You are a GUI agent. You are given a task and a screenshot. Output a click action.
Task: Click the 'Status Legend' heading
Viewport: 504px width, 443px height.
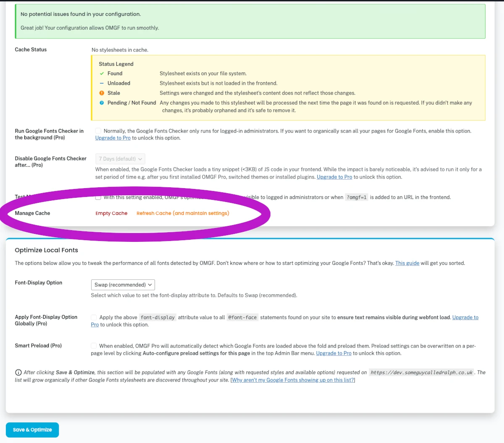pyautogui.click(x=116, y=64)
